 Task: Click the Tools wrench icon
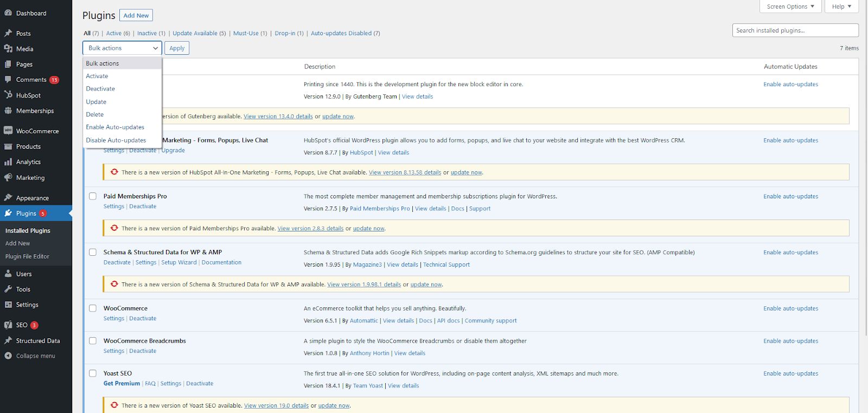pyautogui.click(x=8, y=289)
